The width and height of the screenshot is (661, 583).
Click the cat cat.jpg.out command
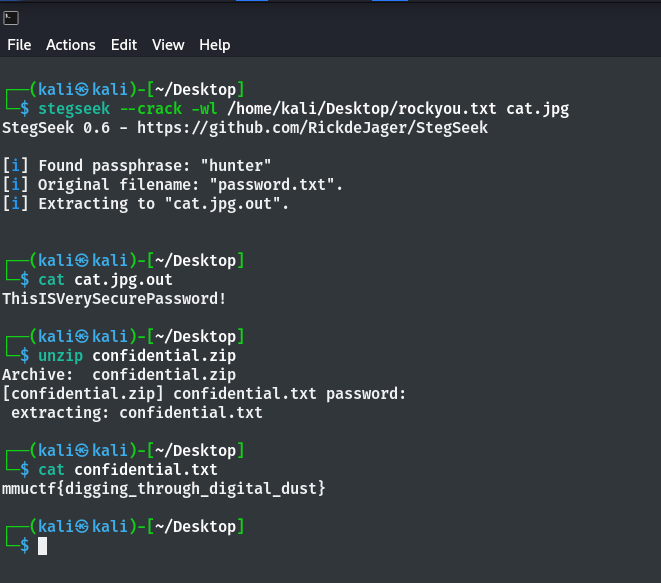(105, 280)
